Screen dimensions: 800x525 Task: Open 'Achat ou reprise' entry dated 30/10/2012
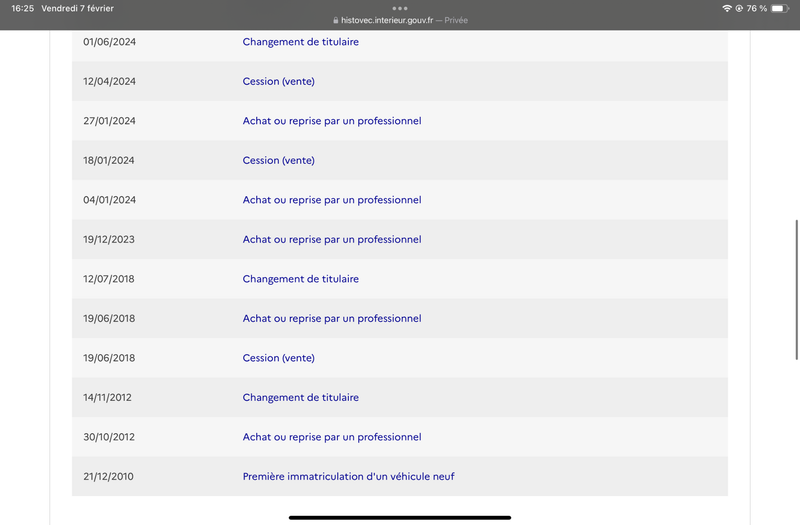click(332, 437)
